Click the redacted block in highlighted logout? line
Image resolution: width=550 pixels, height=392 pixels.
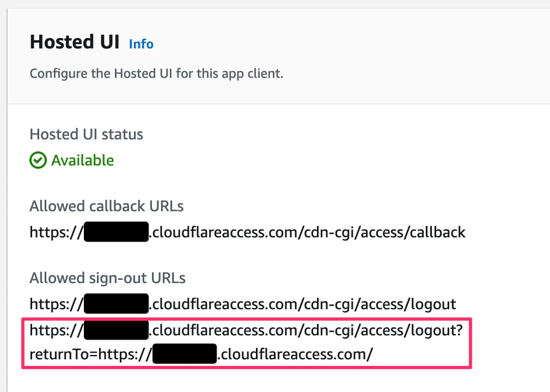click(x=116, y=330)
